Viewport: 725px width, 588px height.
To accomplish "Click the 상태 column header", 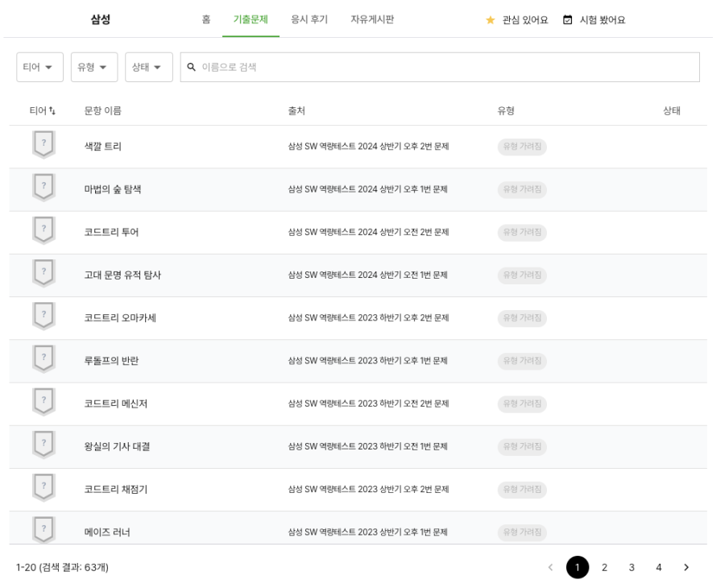I will [x=672, y=111].
